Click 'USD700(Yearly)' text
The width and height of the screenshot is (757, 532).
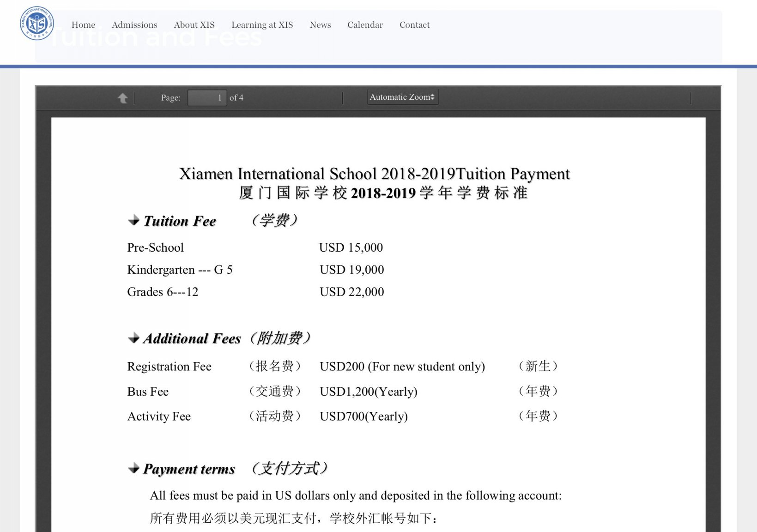[x=364, y=417]
